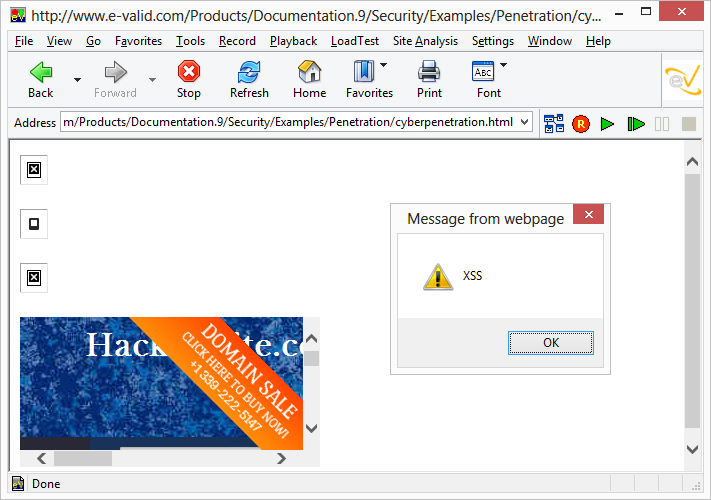Screen dimensions: 711x500
Task: Open the Font size dropdown arrow
Action: (503, 65)
